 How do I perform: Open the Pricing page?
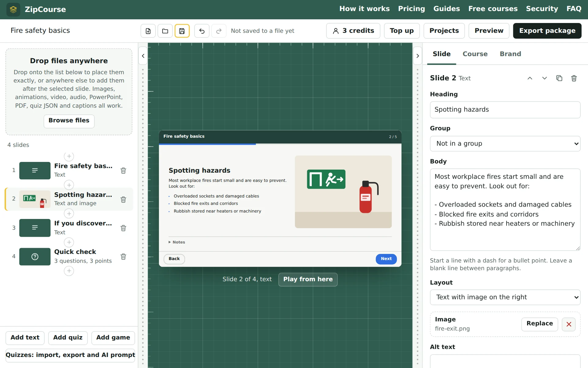click(x=411, y=9)
